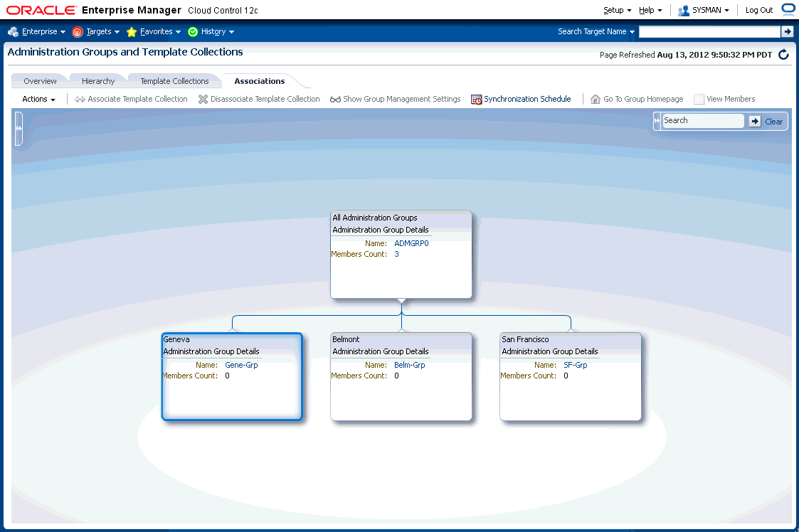
Task: Click Geneva's Administration Group Details heading
Action: (x=211, y=351)
